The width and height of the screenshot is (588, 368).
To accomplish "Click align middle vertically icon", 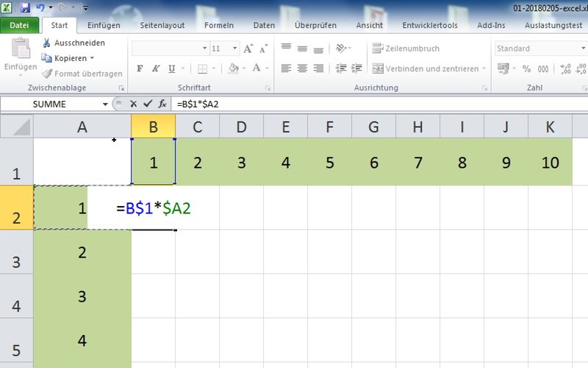I will tap(302, 48).
